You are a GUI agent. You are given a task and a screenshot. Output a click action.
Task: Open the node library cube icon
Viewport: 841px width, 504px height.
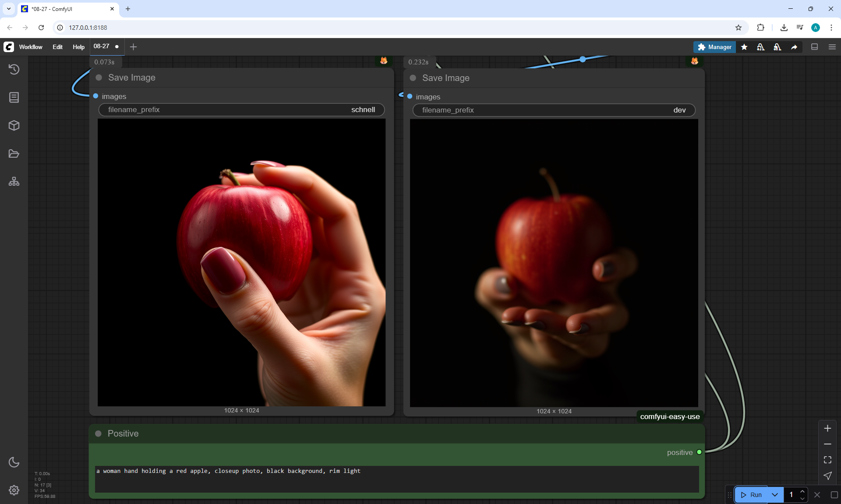point(14,126)
